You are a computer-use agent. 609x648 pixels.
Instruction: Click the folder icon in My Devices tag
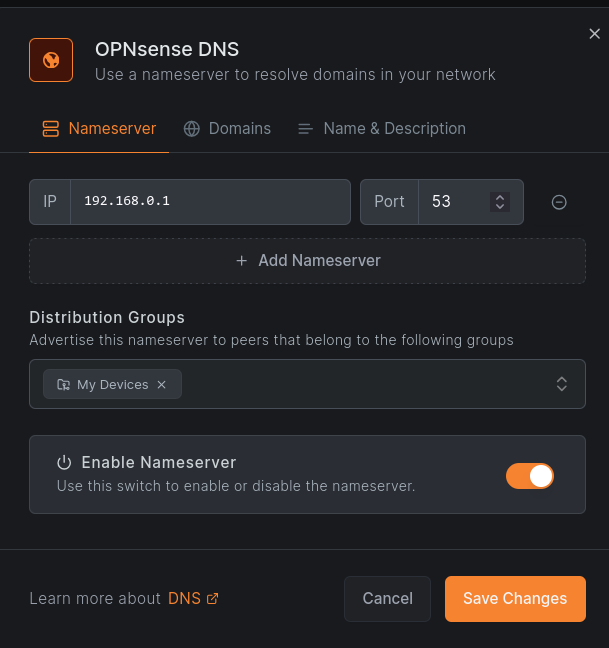coord(63,385)
